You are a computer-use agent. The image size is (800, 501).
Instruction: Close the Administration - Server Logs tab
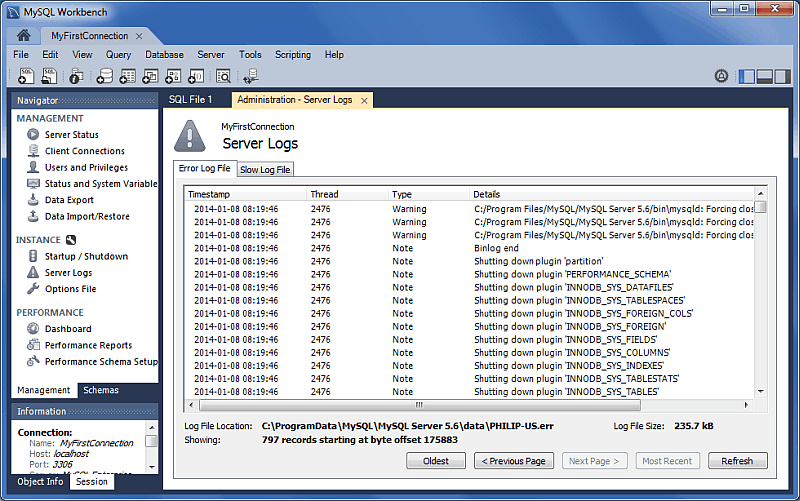[x=364, y=101]
